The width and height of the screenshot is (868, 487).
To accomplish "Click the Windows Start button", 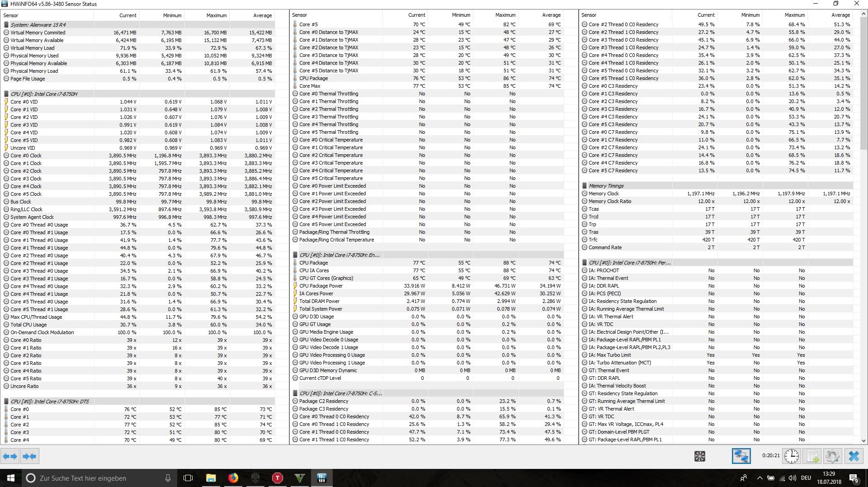I will [11, 478].
